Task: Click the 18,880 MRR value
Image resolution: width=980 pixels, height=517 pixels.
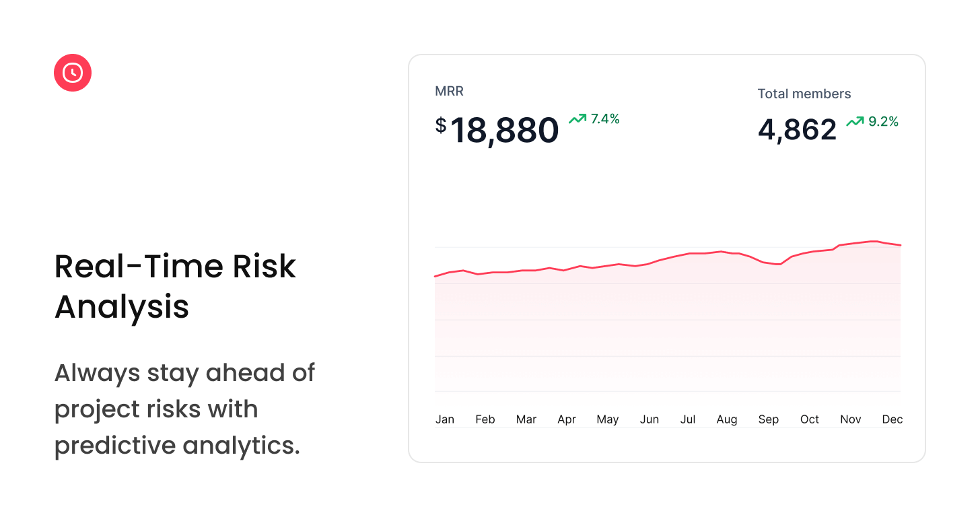Action: [504, 131]
